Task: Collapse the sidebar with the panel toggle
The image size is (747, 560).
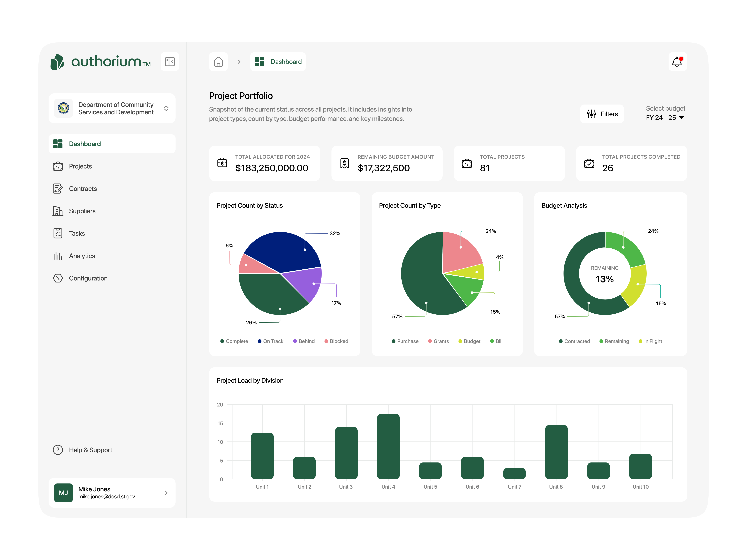Action: coord(170,61)
